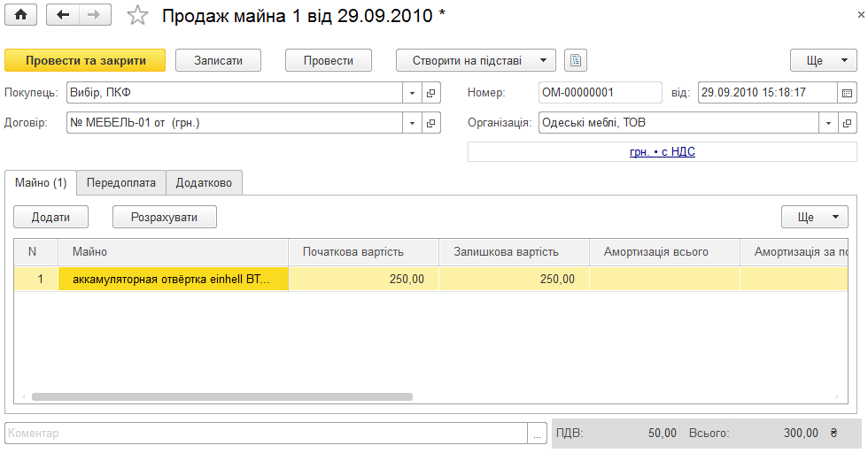
Task: Click row number 1 cell
Action: tap(35, 279)
